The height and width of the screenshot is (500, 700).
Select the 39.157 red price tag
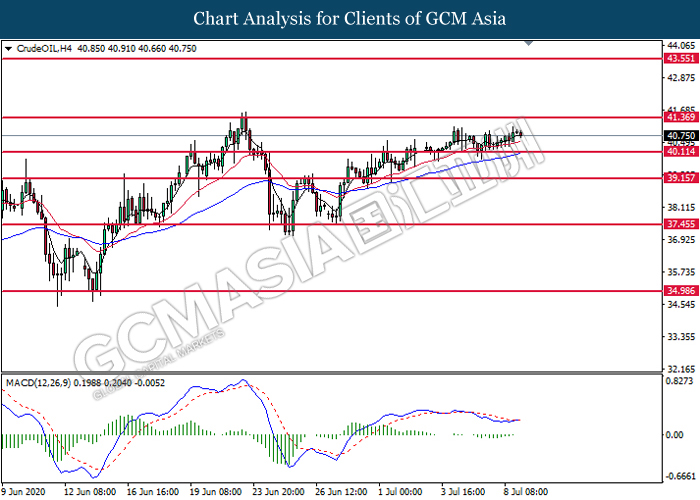(x=680, y=178)
